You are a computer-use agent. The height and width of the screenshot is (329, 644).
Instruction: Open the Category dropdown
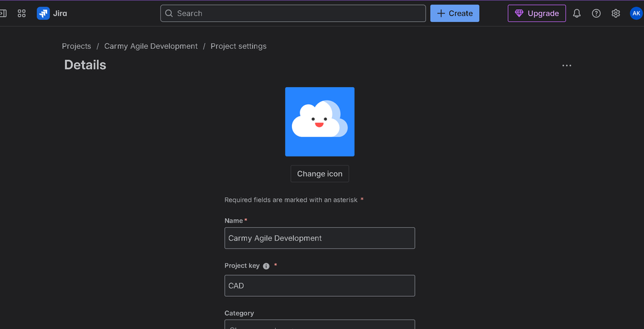[320, 324]
